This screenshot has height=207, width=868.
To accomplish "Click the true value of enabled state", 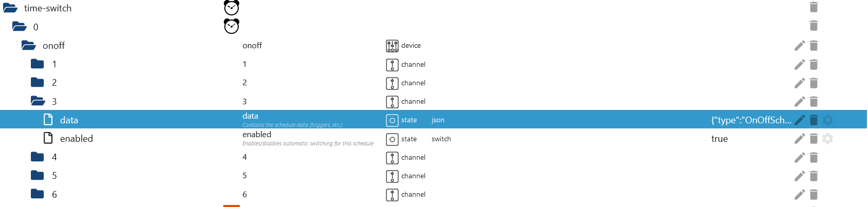I will (x=719, y=139).
